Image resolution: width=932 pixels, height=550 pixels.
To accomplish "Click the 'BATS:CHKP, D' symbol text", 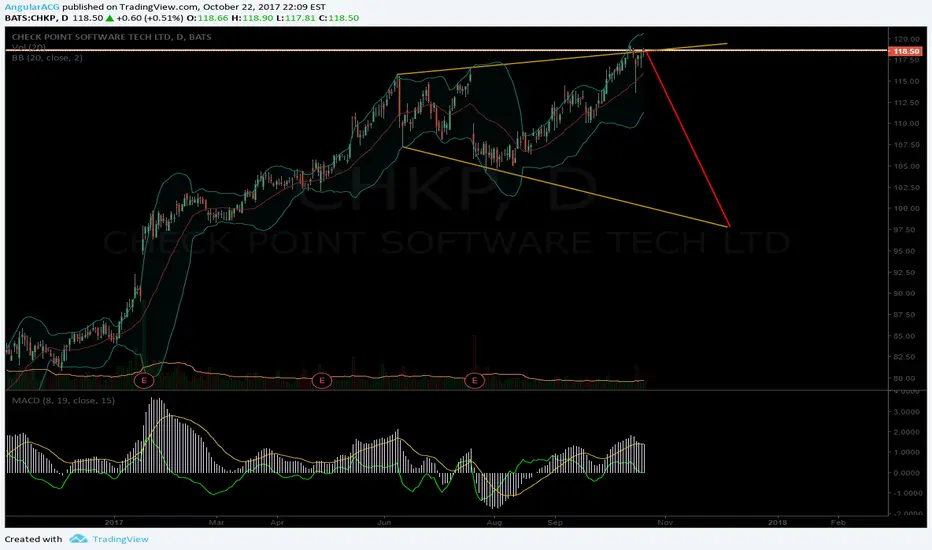I will click(36, 18).
